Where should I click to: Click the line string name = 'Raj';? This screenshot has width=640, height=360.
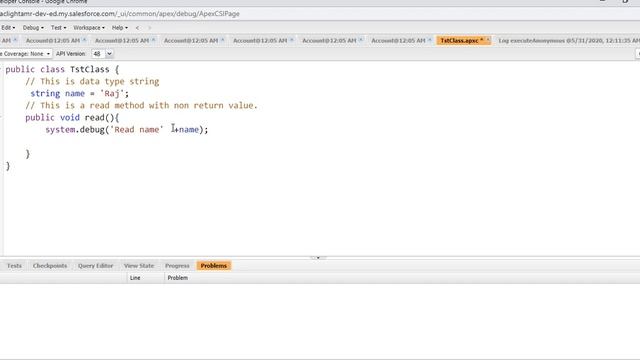coord(80,93)
